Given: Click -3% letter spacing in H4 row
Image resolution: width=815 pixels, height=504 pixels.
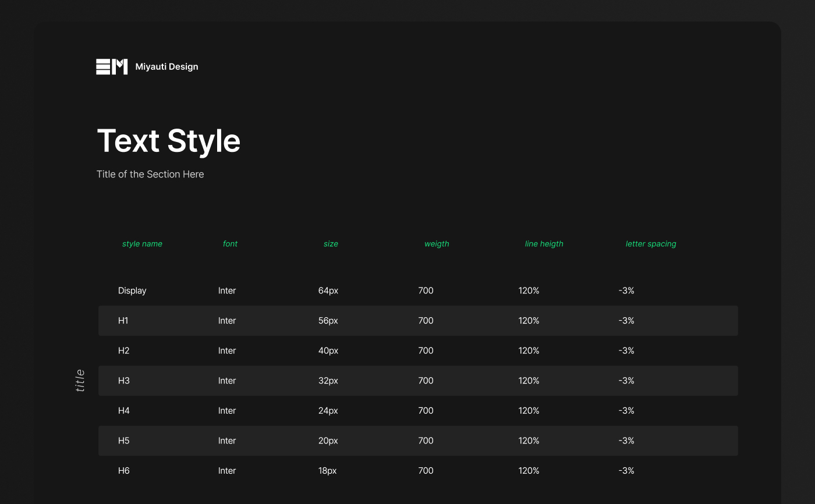Looking at the screenshot, I should point(626,411).
